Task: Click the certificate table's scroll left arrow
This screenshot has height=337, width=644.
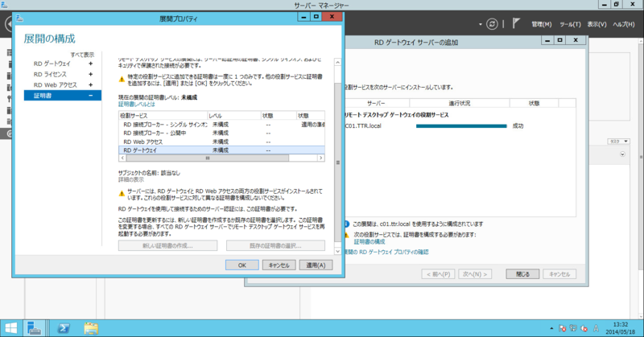Action: click(122, 158)
